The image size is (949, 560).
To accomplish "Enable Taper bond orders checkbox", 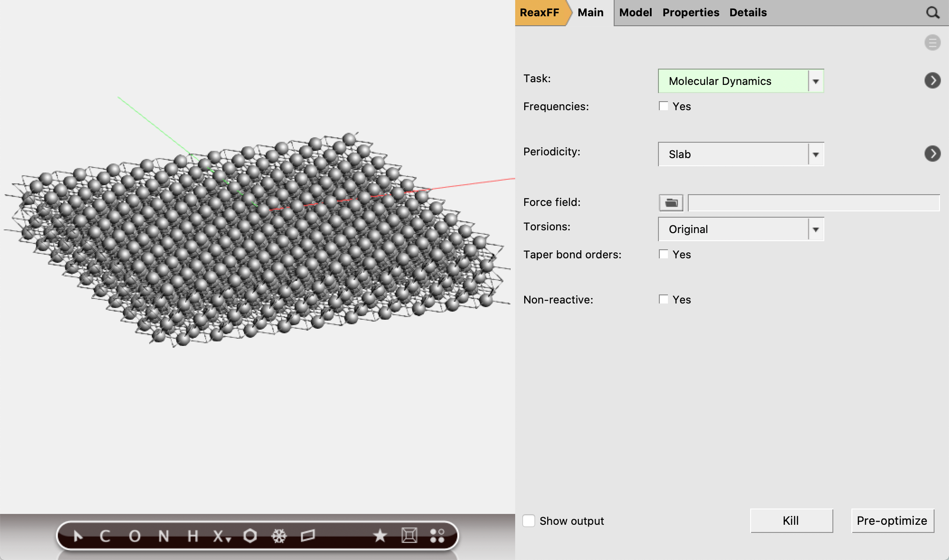I will coord(663,254).
